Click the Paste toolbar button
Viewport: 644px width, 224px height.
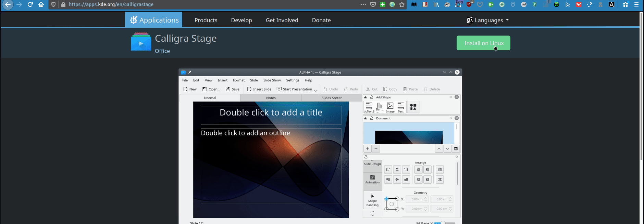[410, 89]
